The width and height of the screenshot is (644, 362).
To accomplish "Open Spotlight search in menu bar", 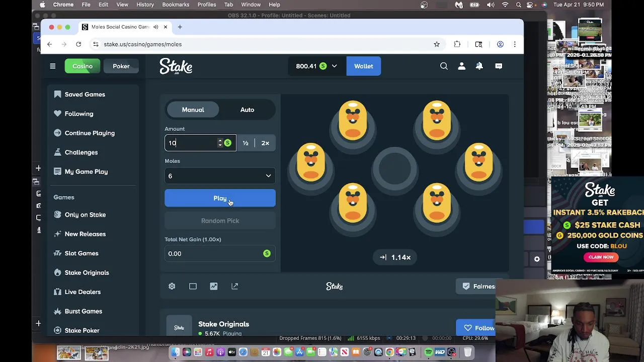I will point(519,5).
